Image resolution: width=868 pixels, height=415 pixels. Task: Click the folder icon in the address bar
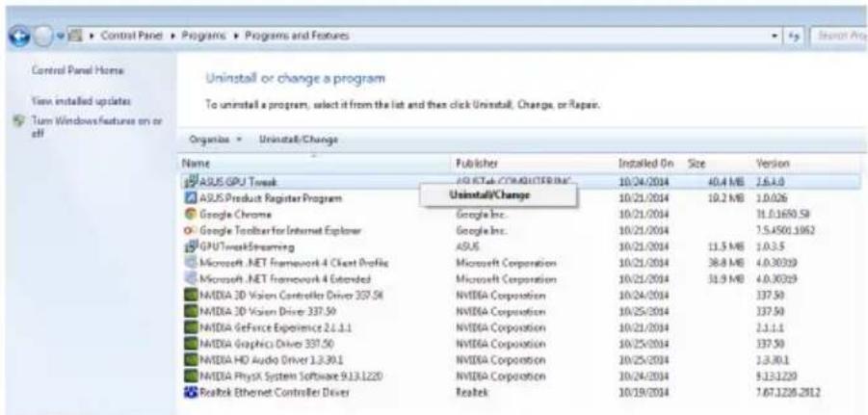tap(74, 37)
